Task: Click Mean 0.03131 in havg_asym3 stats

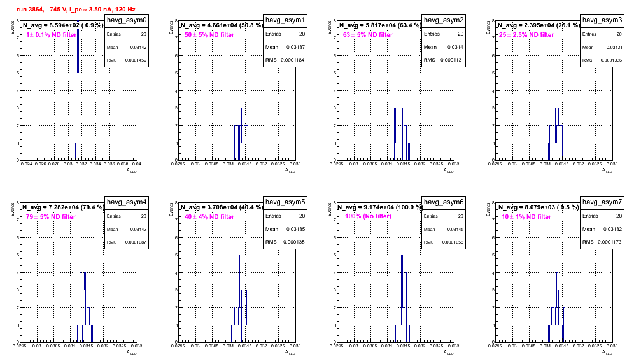Action: click(x=602, y=47)
